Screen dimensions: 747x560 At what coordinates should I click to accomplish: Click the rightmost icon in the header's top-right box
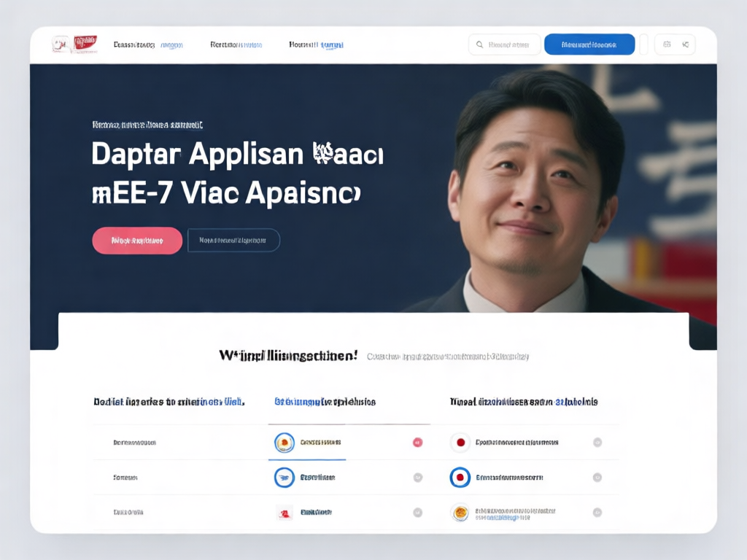(x=685, y=44)
